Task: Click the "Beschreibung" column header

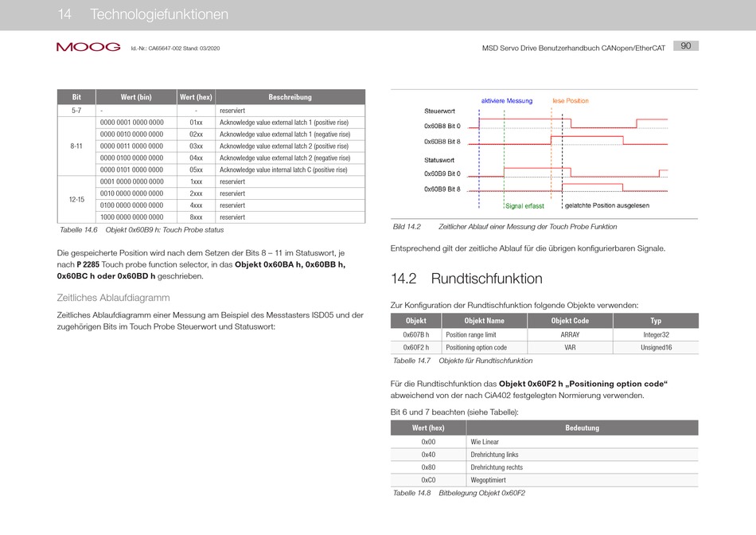Action: click(x=290, y=97)
